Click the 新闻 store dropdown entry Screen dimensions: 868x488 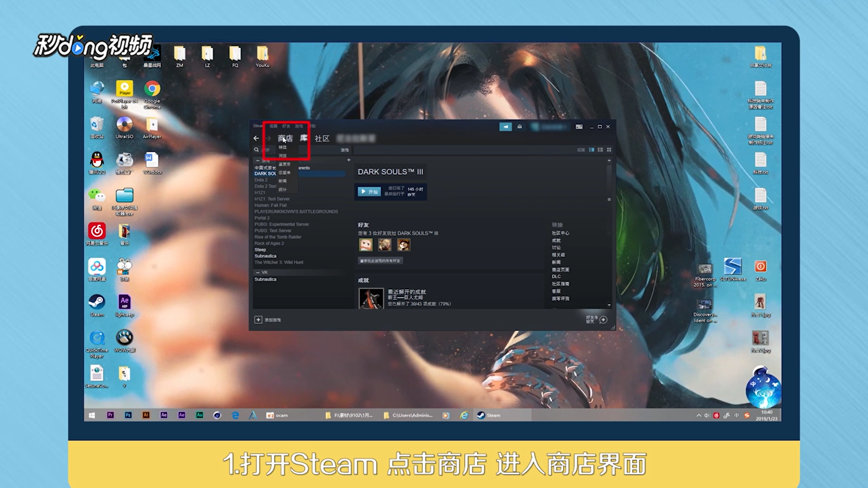(x=283, y=181)
